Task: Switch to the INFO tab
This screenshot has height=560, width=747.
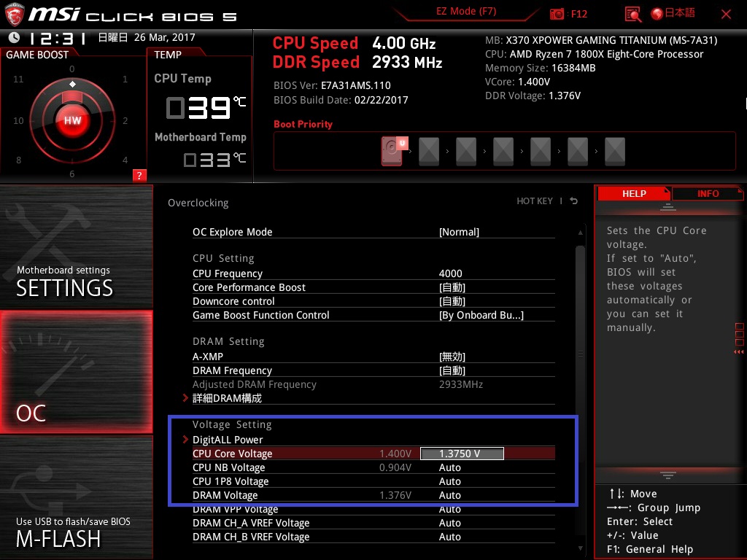Action: click(x=708, y=194)
